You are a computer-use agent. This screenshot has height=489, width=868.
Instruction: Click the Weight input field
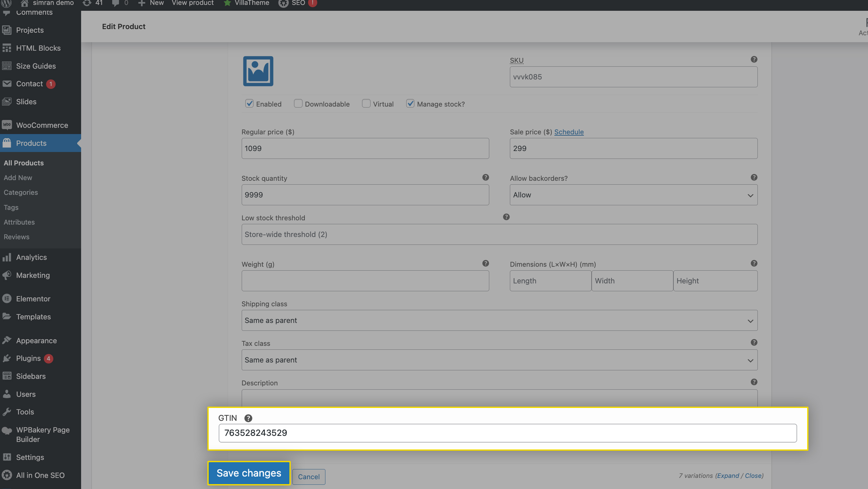coord(365,281)
